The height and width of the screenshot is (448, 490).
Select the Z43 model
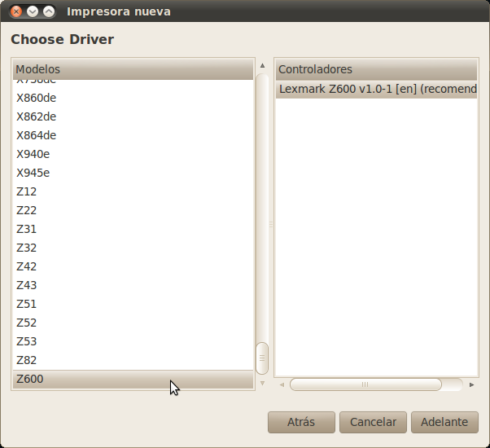[133, 285]
